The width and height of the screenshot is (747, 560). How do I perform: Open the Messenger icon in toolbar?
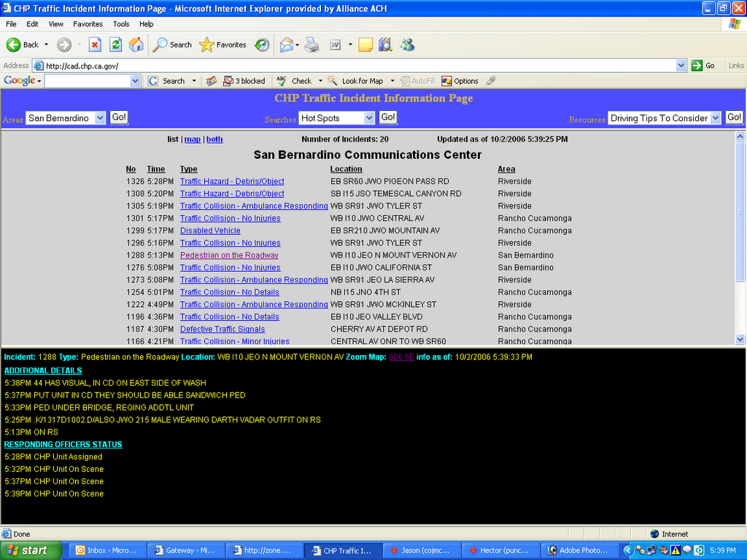pos(407,45)
